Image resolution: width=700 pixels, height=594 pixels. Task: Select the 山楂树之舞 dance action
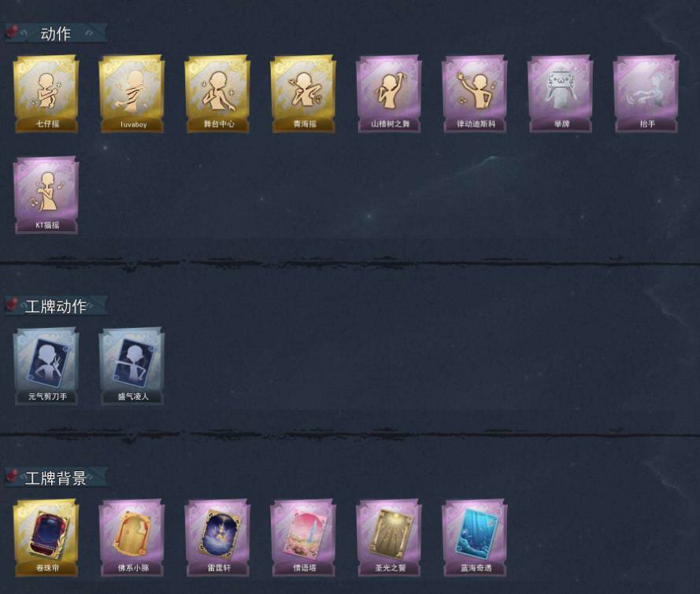coord(389,94)
